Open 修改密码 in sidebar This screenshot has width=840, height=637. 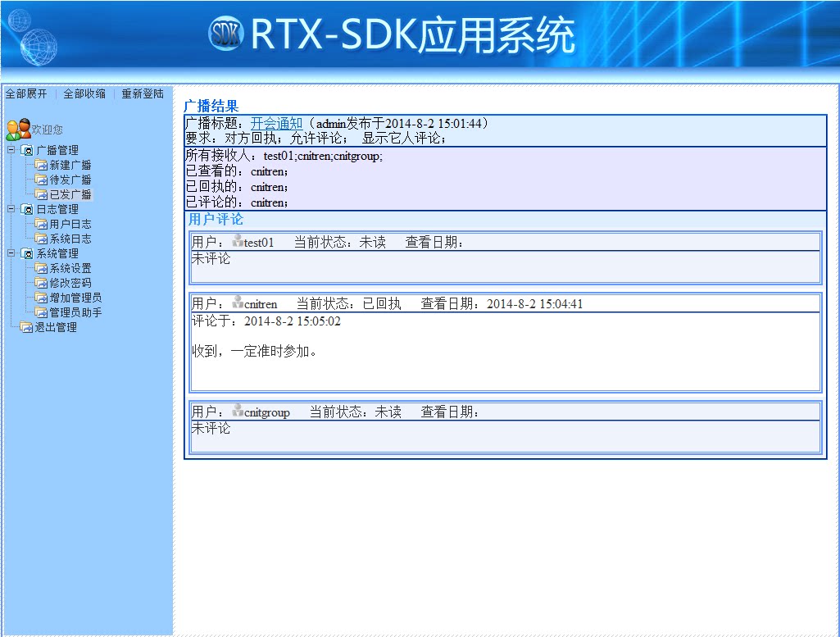[70, 283]
